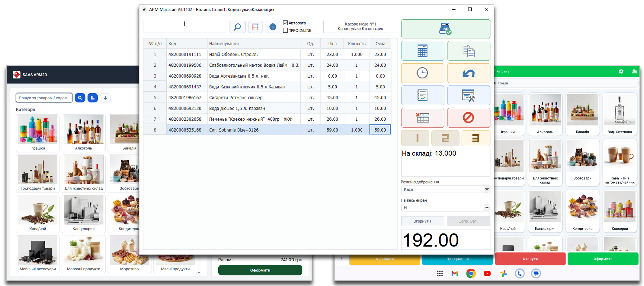Click the delete table row icon
644x286 pixels.
pyautogui.click(x=422, y=118)
